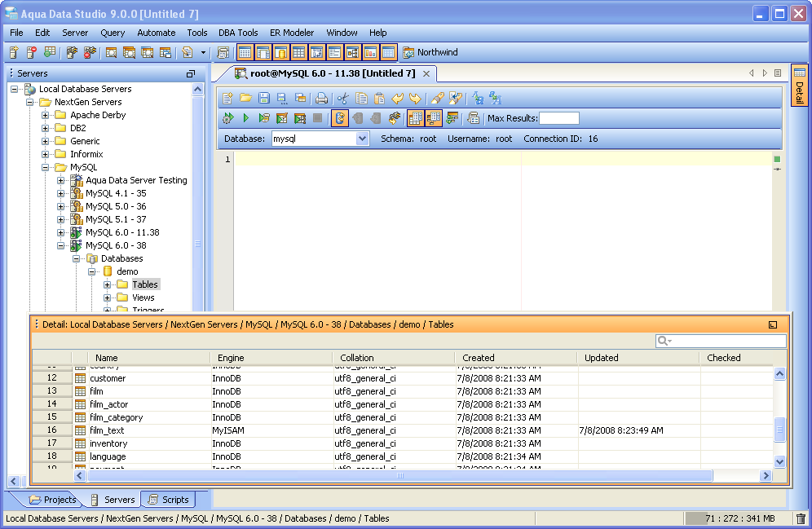This screenshot has width=812, height=529.
Task: Save the script using the floppy disk icon
Action: (x=264, y=99)
